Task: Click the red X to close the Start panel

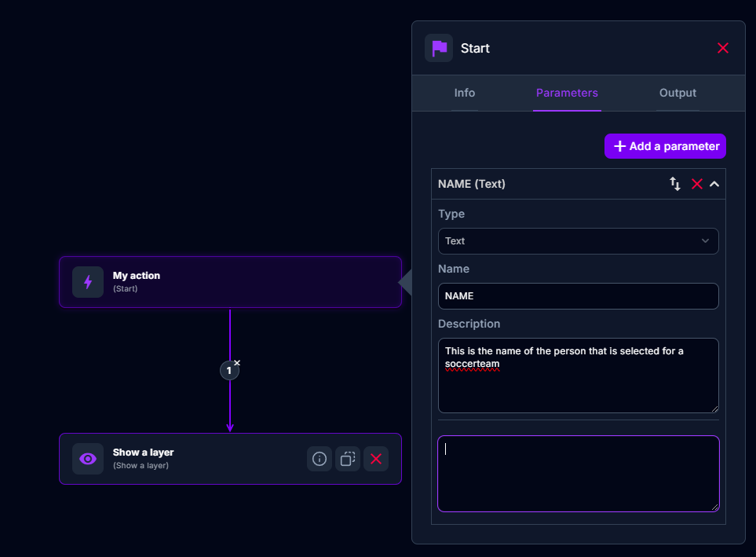Action: pos(722,48)
